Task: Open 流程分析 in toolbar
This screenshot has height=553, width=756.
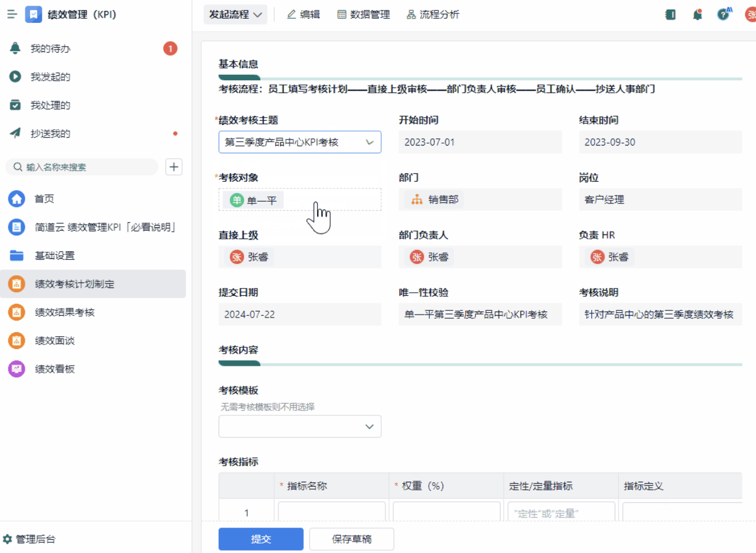Action: [433, 14]
